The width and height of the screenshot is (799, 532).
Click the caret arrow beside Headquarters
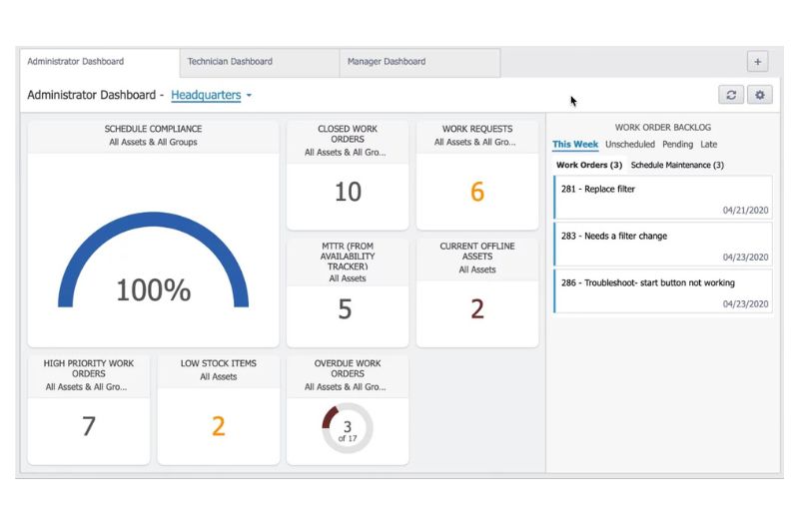249,95
